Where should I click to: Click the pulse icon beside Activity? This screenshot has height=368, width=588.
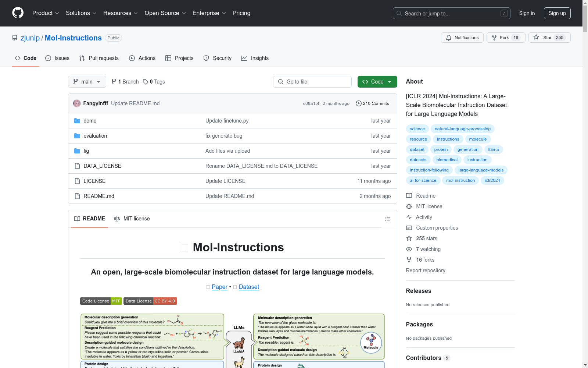tap(409, 217)
